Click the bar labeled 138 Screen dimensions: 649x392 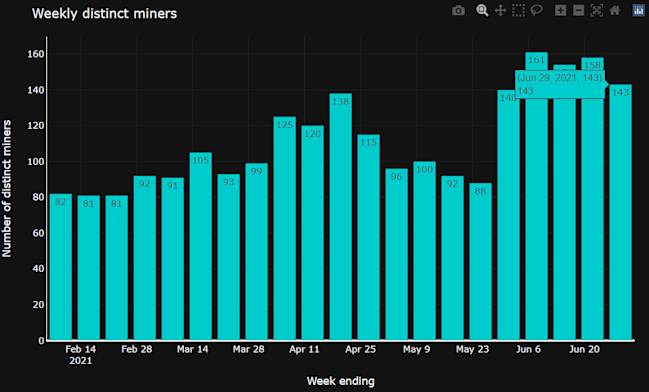coord(341,217)
